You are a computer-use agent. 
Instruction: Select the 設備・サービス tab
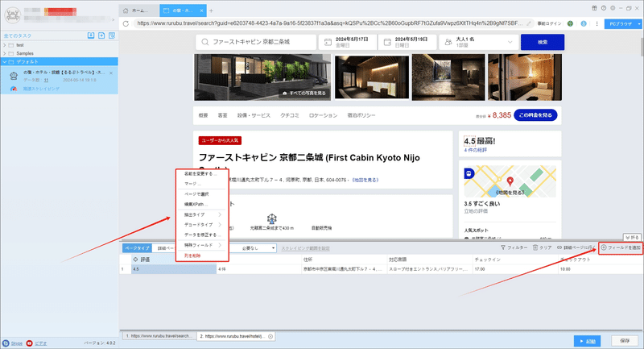pyautogui.click(x=254, y=115)
